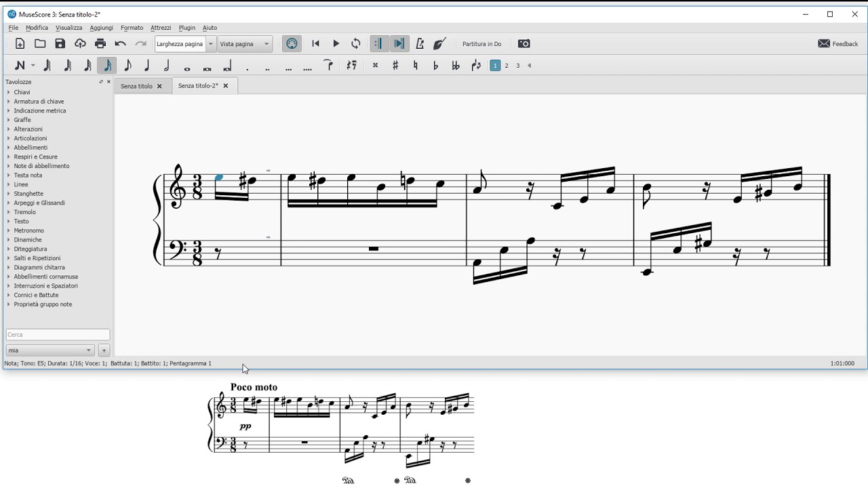Expand the Alterazioni palette

(x=28, y=129)
